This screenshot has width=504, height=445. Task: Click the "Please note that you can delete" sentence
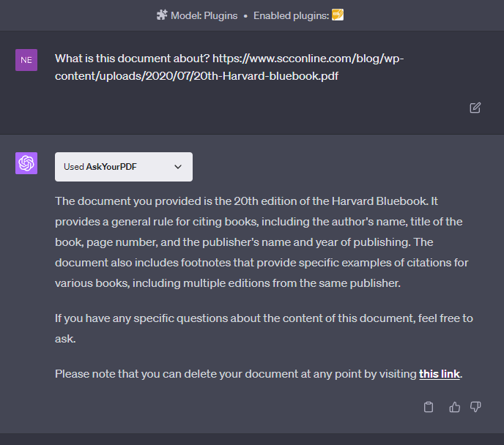[236, 374]
